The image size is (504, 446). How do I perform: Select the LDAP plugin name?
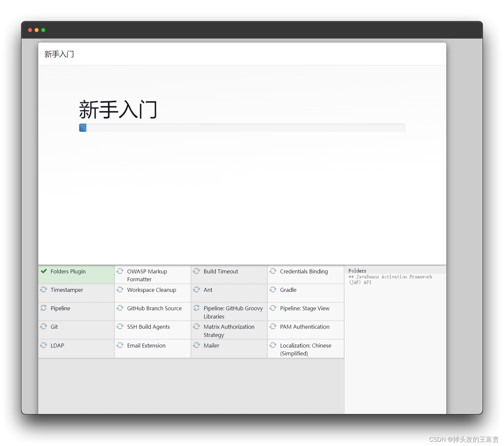57,346
